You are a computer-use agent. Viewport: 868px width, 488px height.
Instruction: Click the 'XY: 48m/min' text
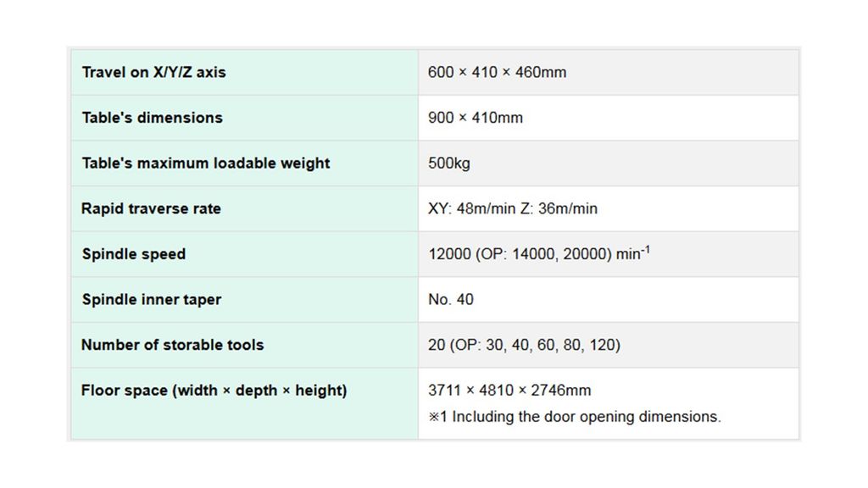[x=469, y=208]
